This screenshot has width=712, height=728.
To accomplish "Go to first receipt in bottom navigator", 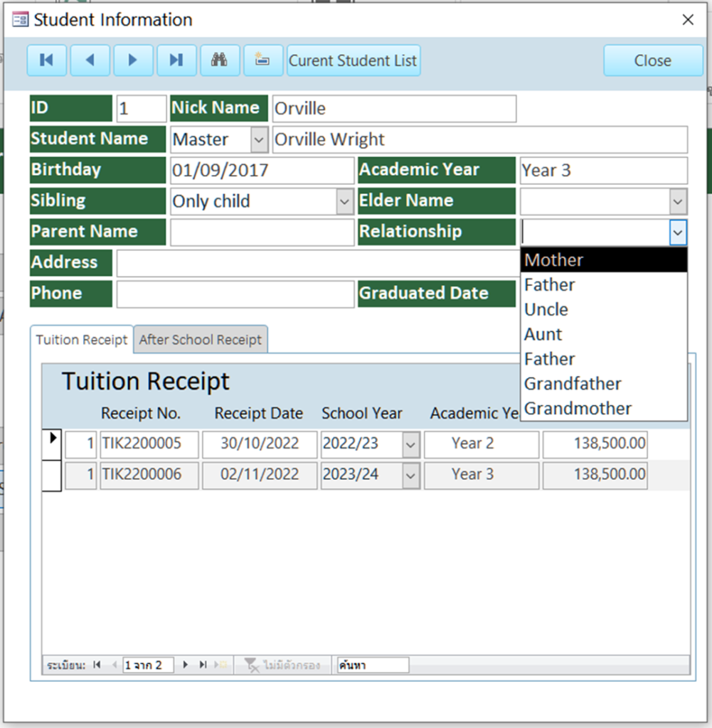I will 97,665.
